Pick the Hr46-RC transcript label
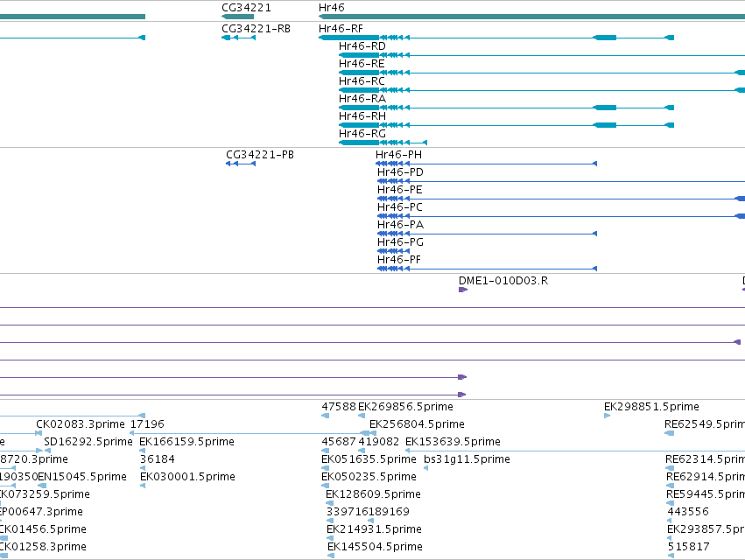The image size is (745, 560). pos(362,81)
